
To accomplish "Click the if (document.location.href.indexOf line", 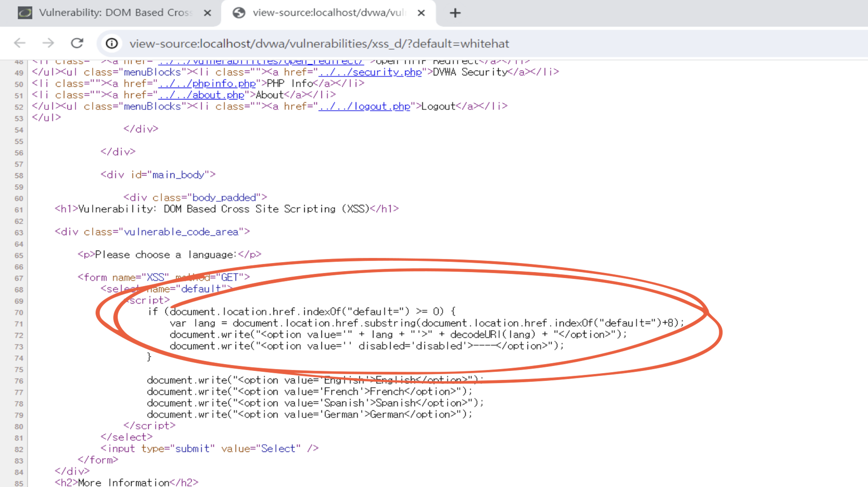I will point(302,312).
